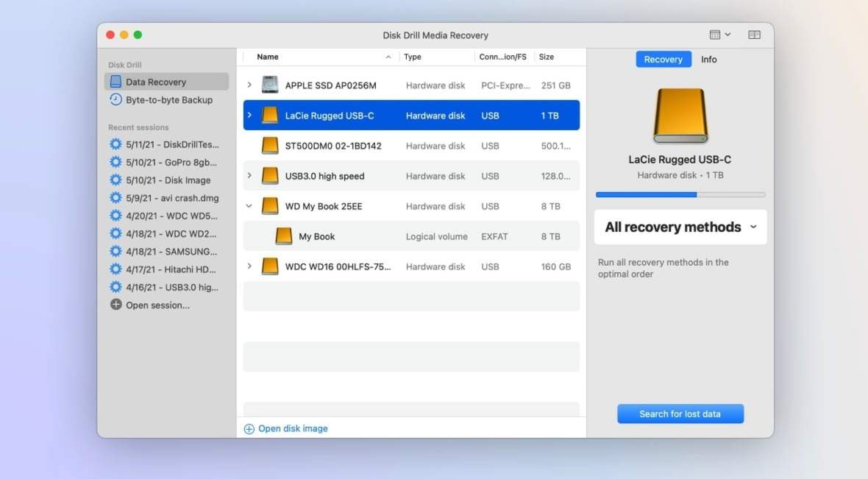This screenshot has width=868, height=479.
Task: Click the Byte-to-byte Backup clock icon
Action: point(115,99)
